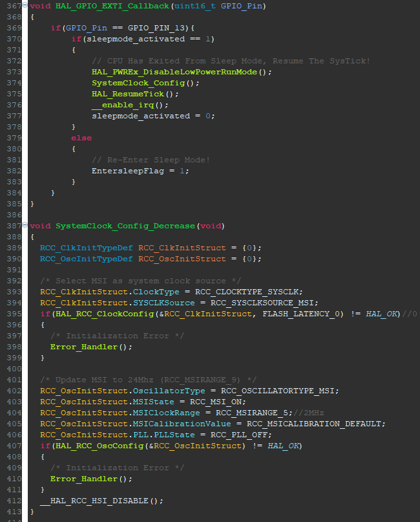Click sleepmode_activated assignment on line 377
Image resolution: width=420 pixels, height=522 pixels.
coord(141,116)
